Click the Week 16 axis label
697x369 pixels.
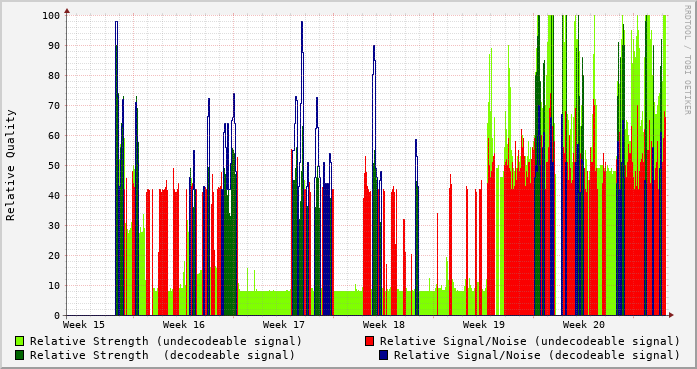[184, 325]
